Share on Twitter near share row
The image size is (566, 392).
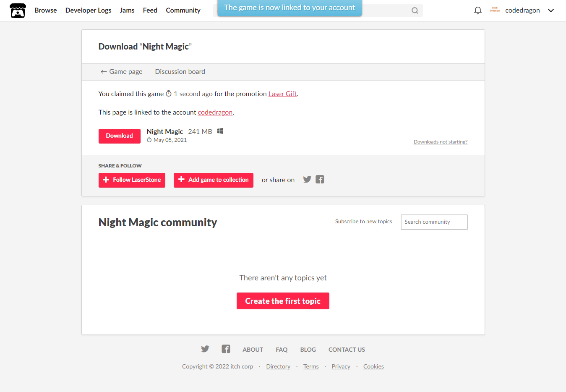point(307,179)
